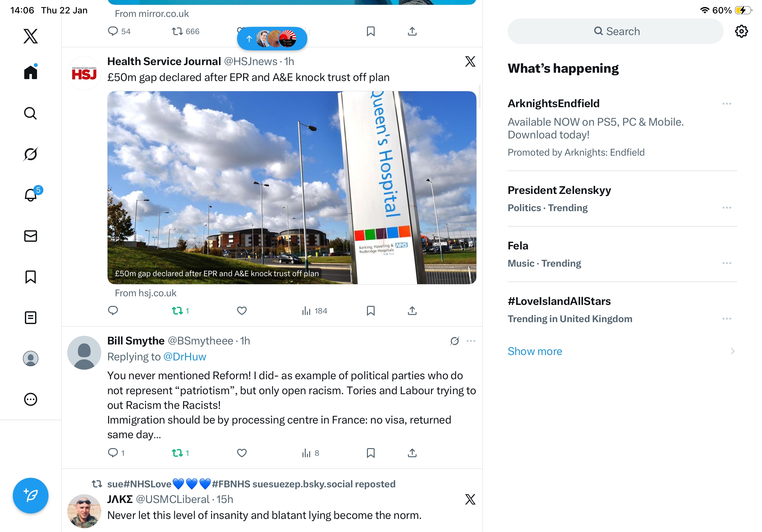Like the Health Service Journal post
This screenshot has width=762, height=532.
pyautogui.click(x=242, y=310)
